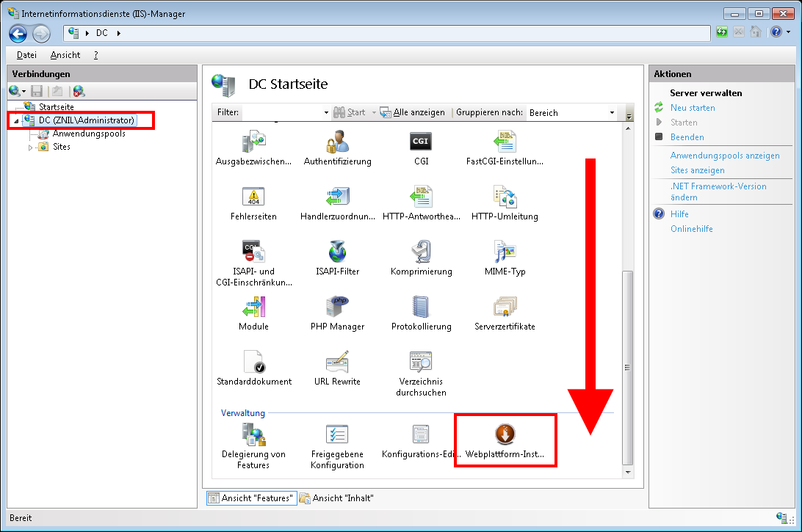Viewport: 802px width, 532px height.
Task: Open the Filter dropdown arrow
Action: (x=327, y=113)
